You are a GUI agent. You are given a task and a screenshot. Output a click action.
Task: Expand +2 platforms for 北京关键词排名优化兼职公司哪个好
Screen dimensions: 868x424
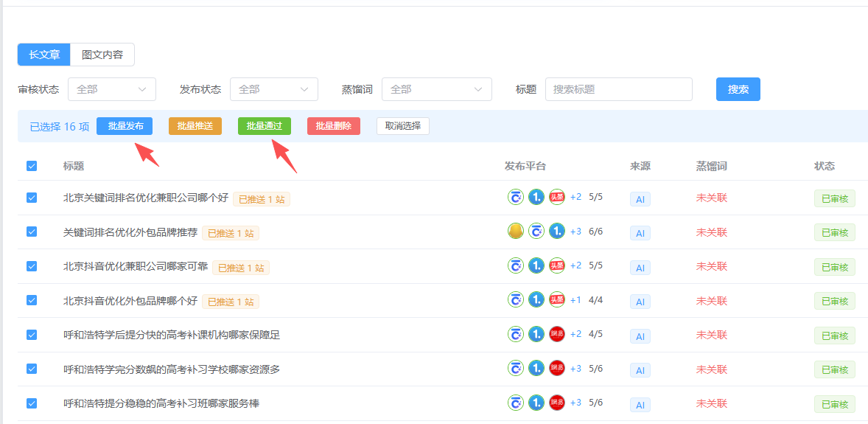click(575, 197)
